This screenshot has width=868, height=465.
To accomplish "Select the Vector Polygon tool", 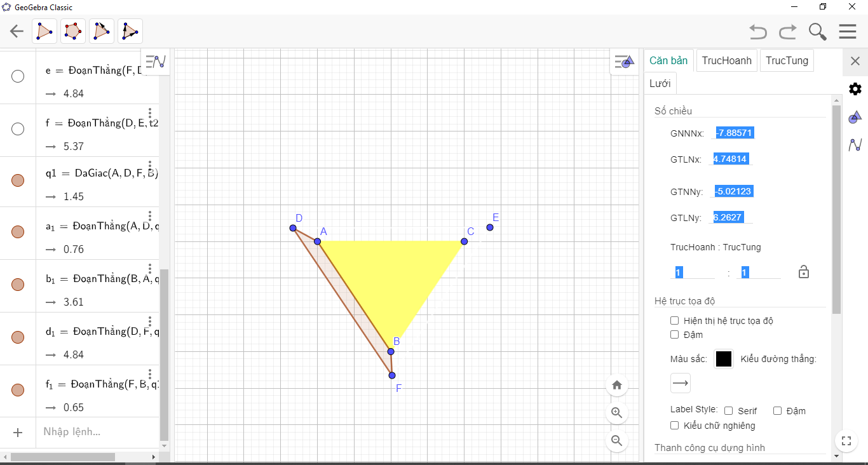I will coord(130,31).
